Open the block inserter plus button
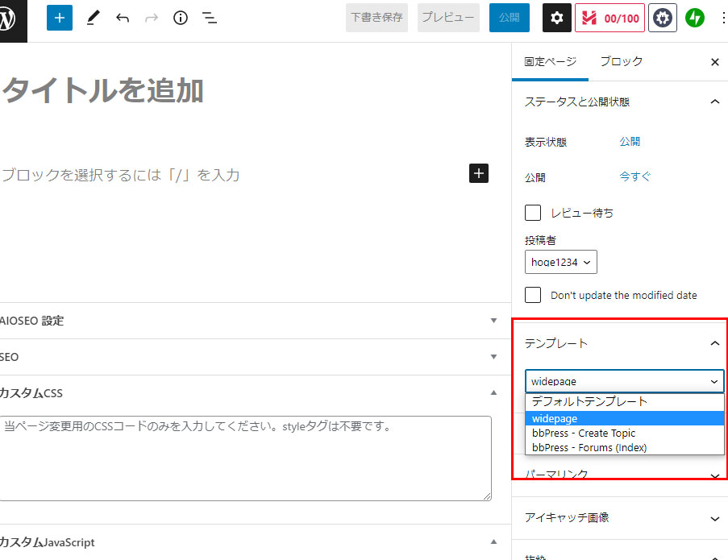Viewport: 728px width, 560px height. click(59, 18)
